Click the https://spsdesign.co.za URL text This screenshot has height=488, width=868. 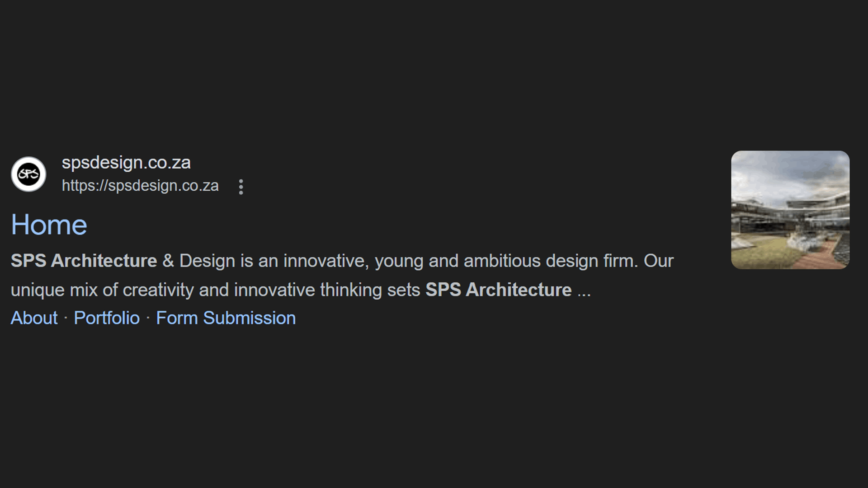(x=140, y=186)
